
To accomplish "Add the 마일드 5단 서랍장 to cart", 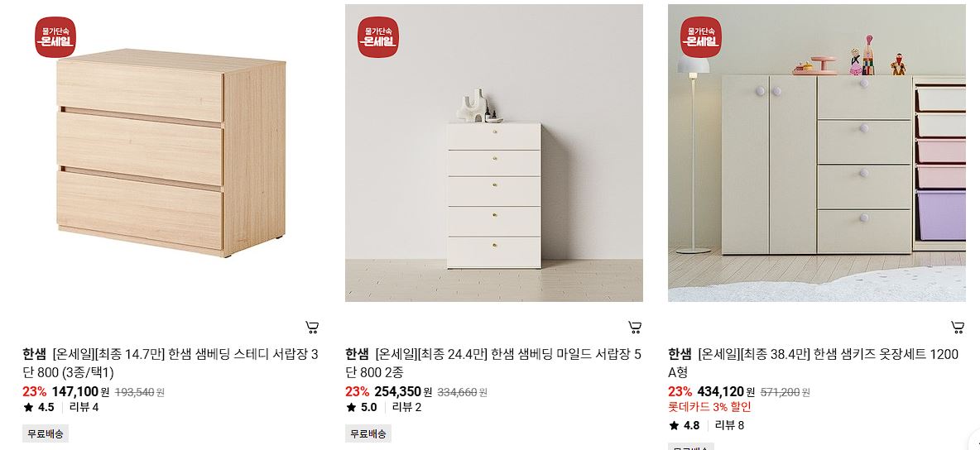I will tap(634, 327).
